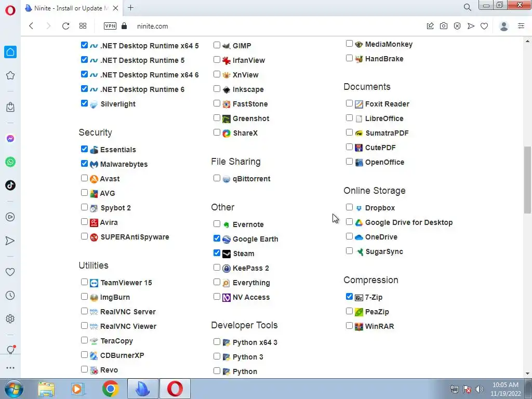Screen dimensions: 532x399
Task: Open Opera home sidebar icon
Action: coord(10,52)
